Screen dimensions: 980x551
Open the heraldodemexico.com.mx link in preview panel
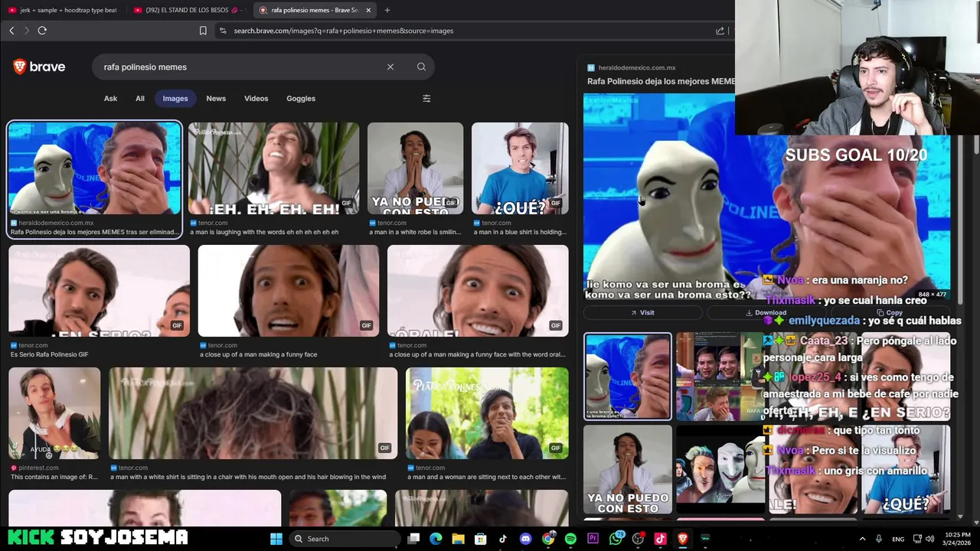click(x=637, y=67)
